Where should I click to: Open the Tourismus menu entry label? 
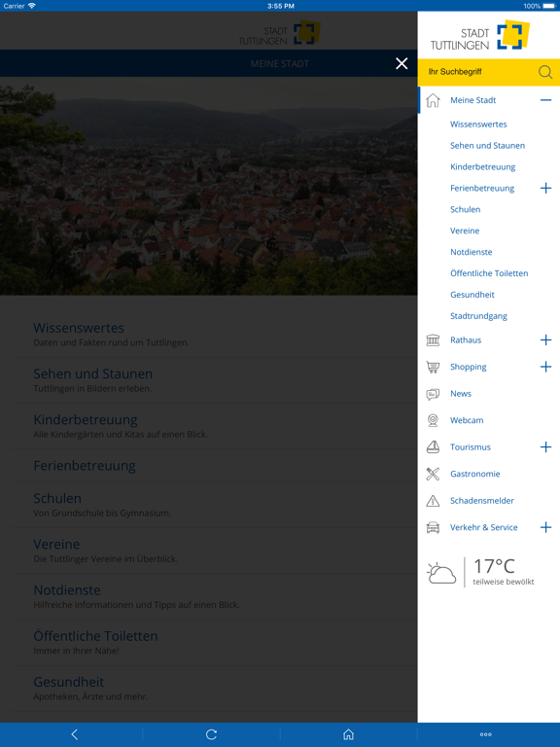click(x=470, y=446)
